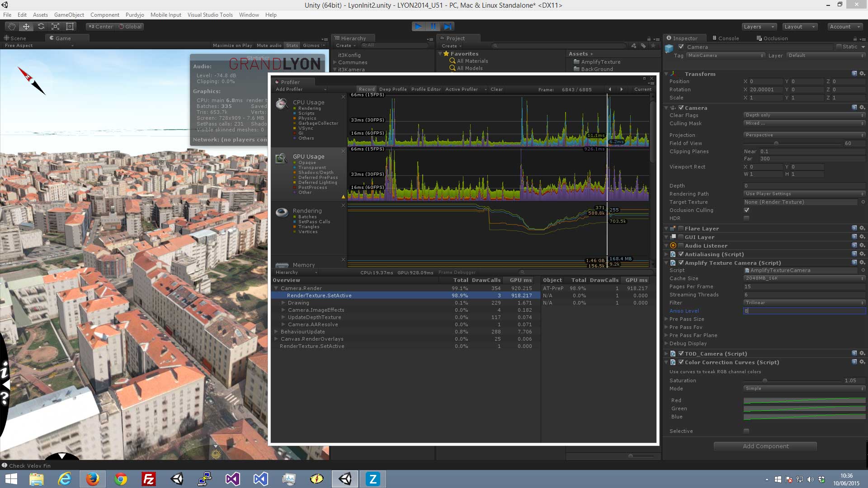
Task: Toggle Global handle orientation button
Action: [x=130, y=27]
